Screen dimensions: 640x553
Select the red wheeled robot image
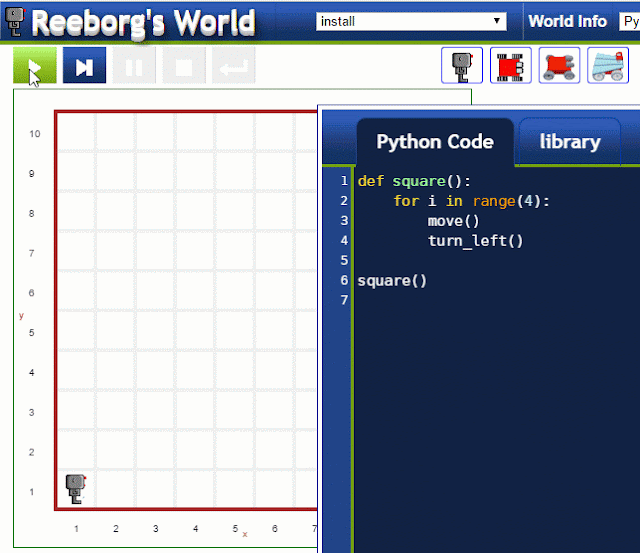click(559, 65)
